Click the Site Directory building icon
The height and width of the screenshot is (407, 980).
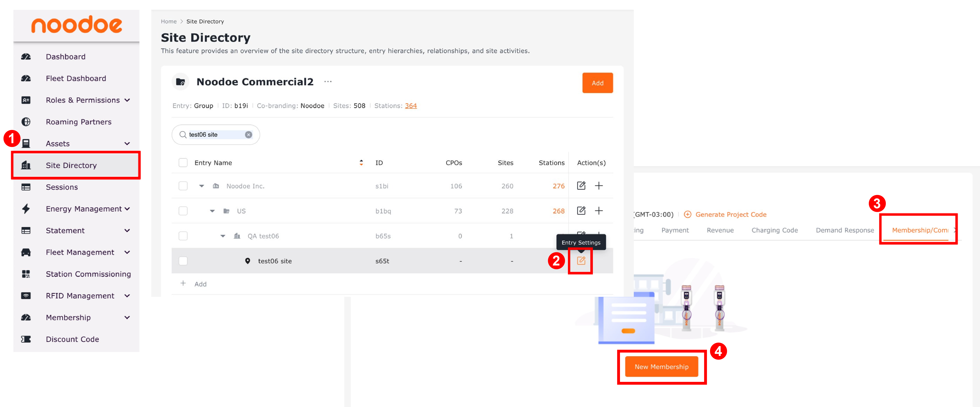pyautogui.click(x=26, y=165)
